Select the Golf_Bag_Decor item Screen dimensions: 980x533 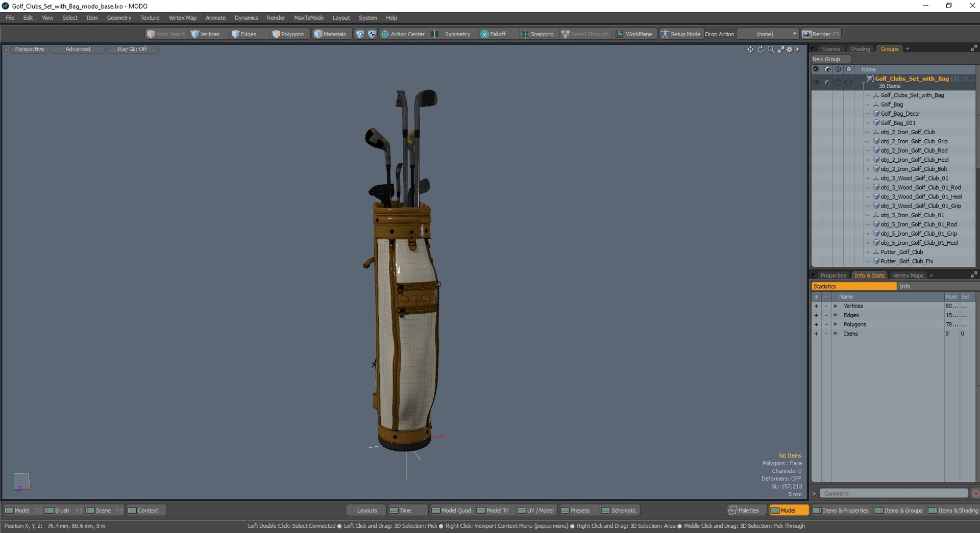click(x=900, y=114)
